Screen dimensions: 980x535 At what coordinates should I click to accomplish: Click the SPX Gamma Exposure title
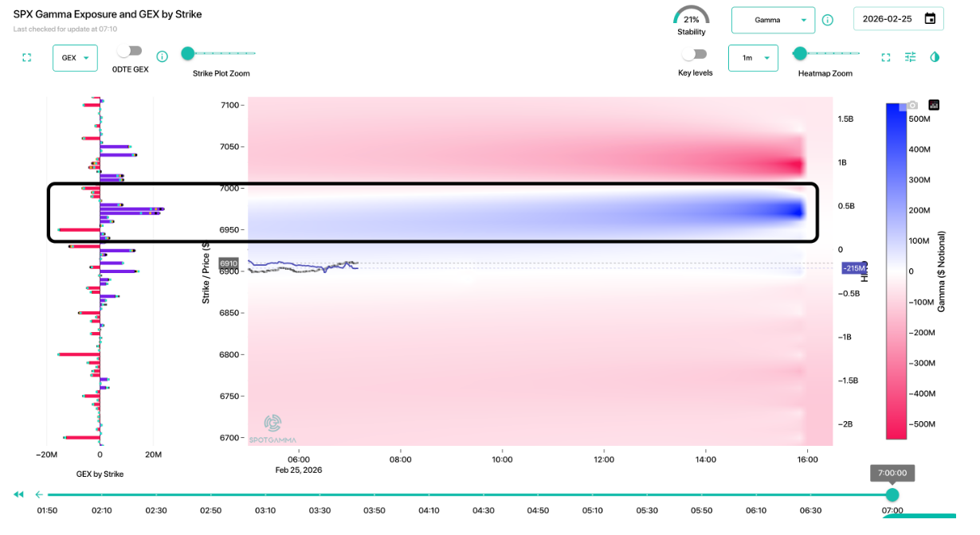pyautogui.click(x=107, y=14)
